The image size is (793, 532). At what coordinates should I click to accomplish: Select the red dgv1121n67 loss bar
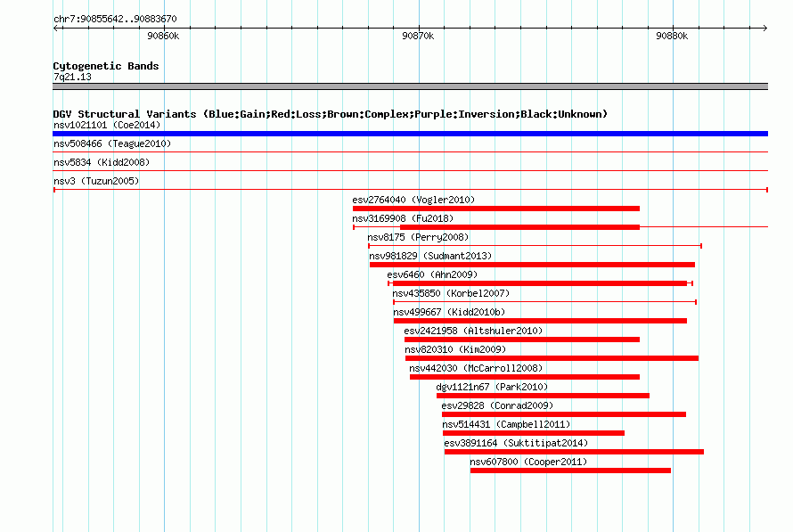pyautogui.click(x=543, y=396)
